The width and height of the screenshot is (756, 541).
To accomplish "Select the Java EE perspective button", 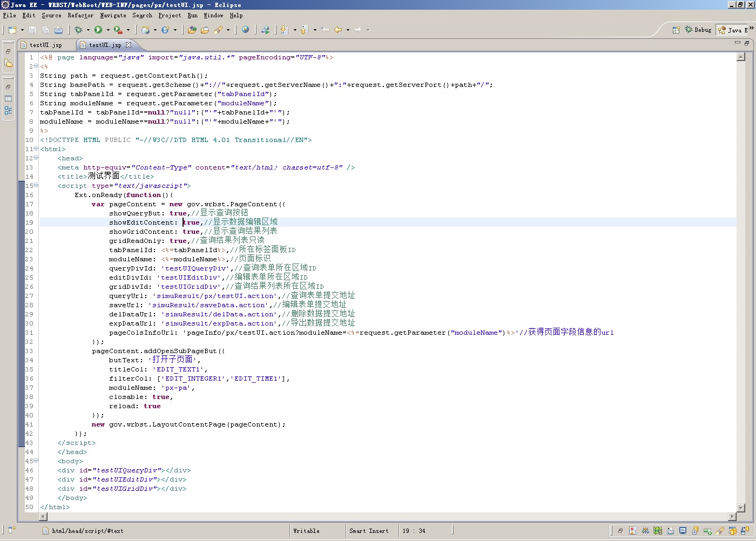I will [x=733, y=30].
